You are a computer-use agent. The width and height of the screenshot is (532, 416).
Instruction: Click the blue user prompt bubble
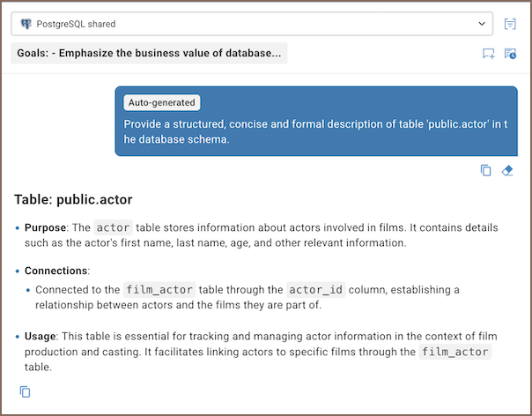pos(315,132)
